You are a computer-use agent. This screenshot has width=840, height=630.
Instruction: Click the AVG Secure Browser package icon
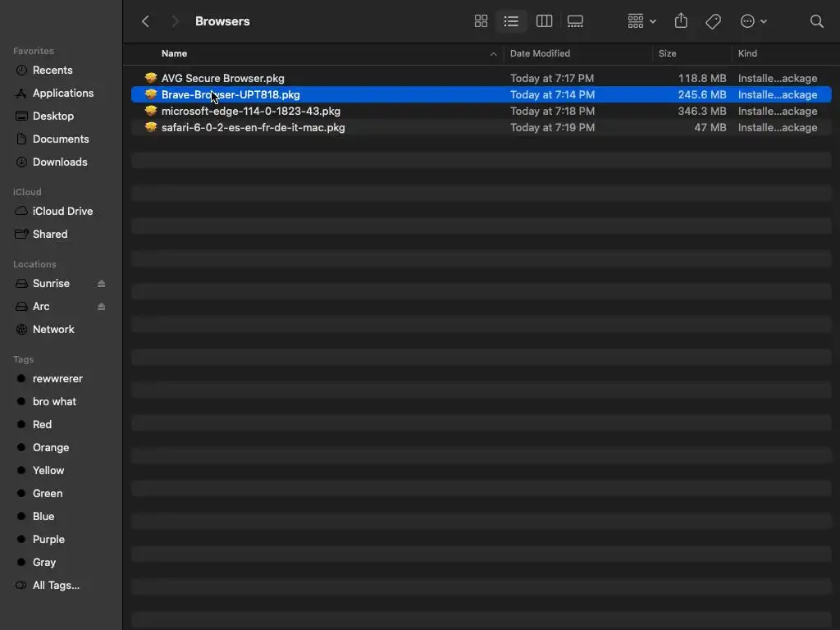coord(151,78)
